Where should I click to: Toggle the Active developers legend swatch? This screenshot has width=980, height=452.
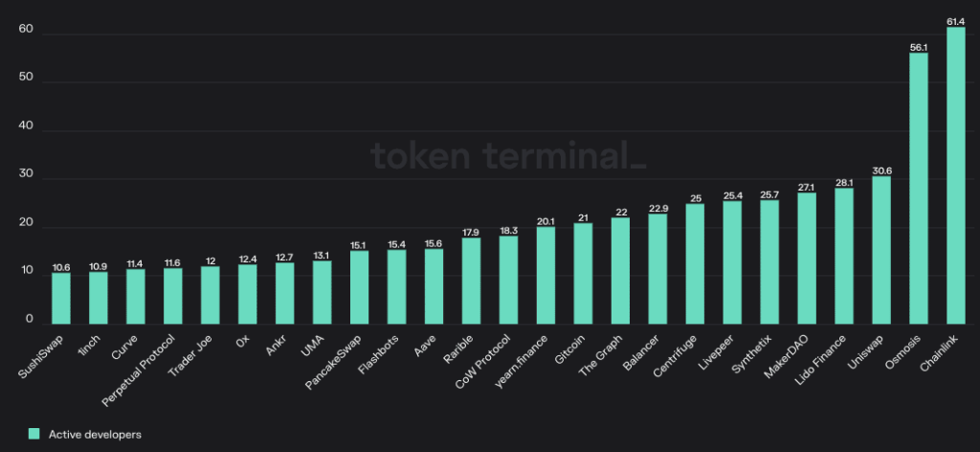point(33,433)
